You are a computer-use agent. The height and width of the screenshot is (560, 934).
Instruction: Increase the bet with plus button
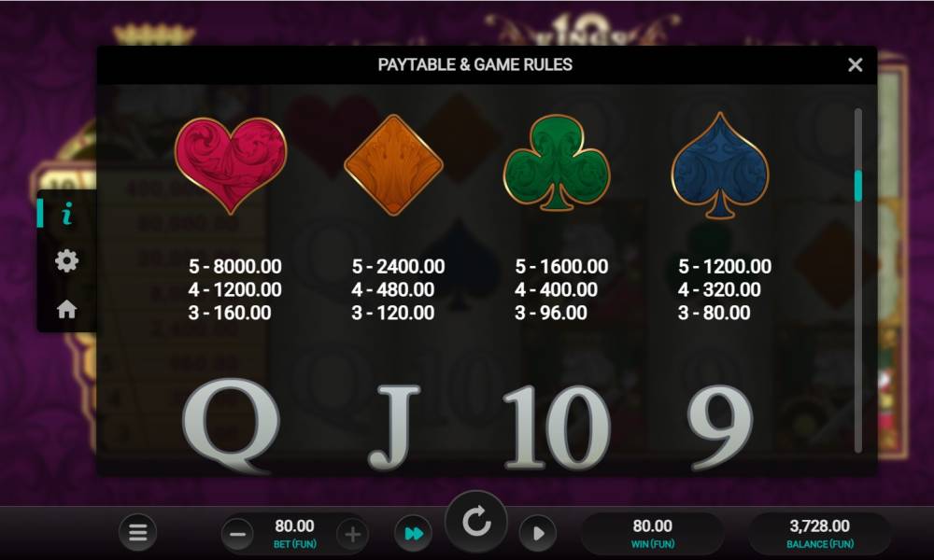coord(352,535)
